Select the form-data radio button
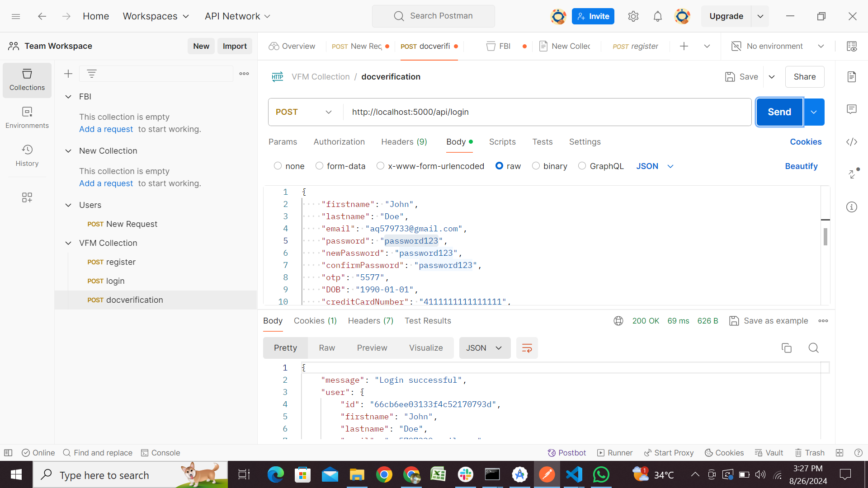 pyautogui.click(x=320, y=166)
